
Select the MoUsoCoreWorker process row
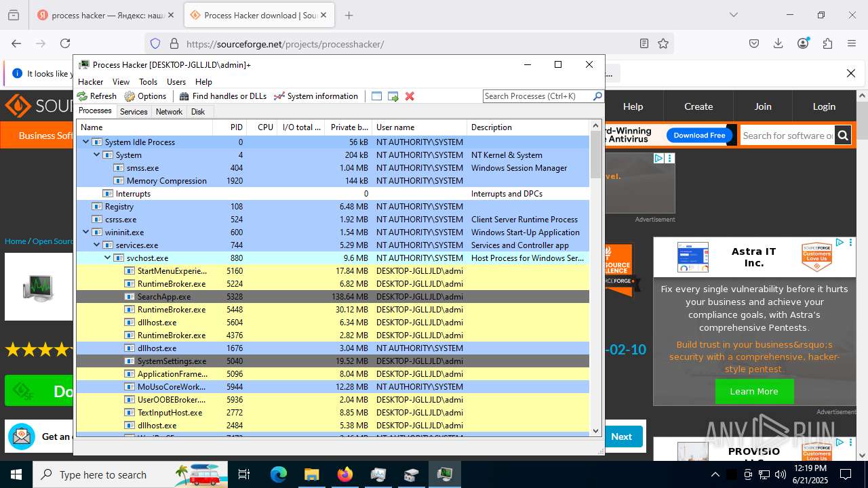(333, 387)
